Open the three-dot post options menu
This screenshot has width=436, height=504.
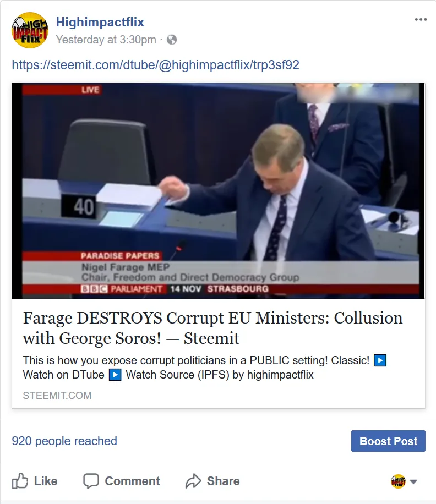coord(421,20)
